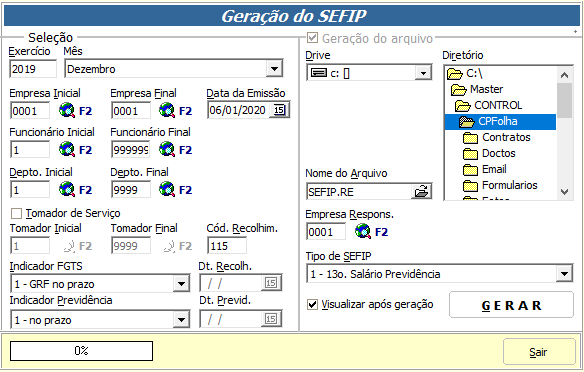The height and width of the screenshot is (372, 584).
Task: Open the Empresa Respons. F2 search icon
Action: [x=363, y=231]
